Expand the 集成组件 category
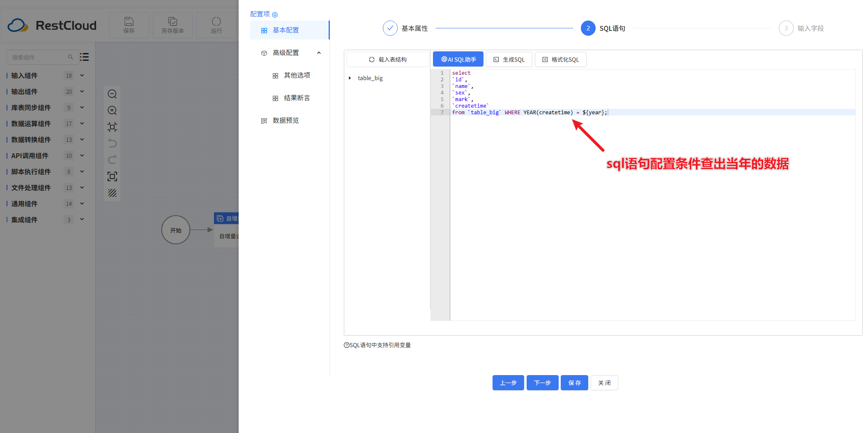The height and width of the screenshot is (433, 868). tap(82, 220)
